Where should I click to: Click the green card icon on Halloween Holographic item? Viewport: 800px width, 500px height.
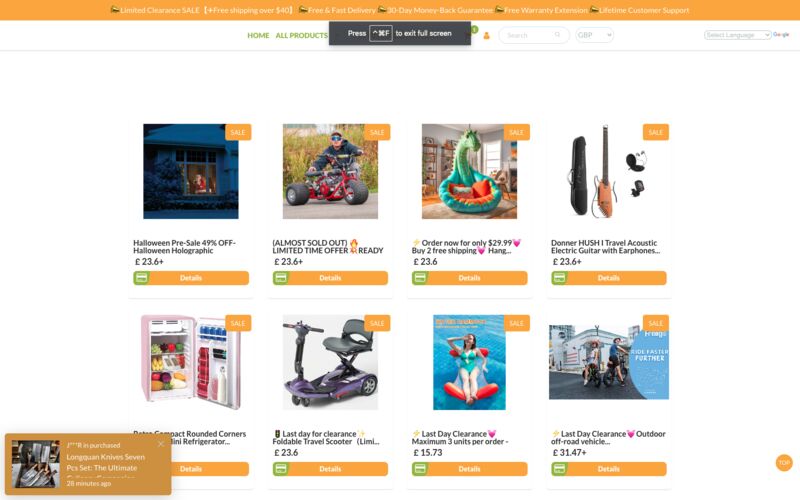point(141,278)
